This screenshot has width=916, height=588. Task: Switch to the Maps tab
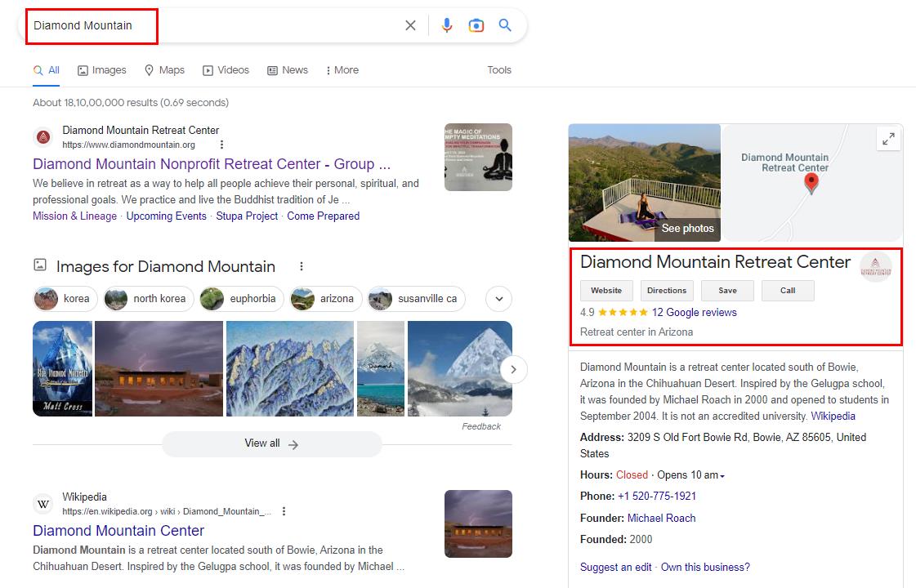[x=164, y=70]
